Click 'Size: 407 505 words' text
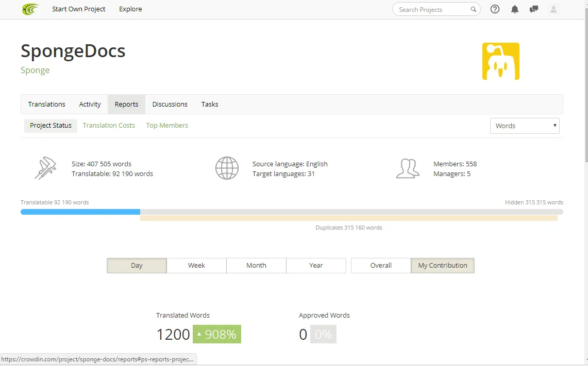 coord(102,164)
